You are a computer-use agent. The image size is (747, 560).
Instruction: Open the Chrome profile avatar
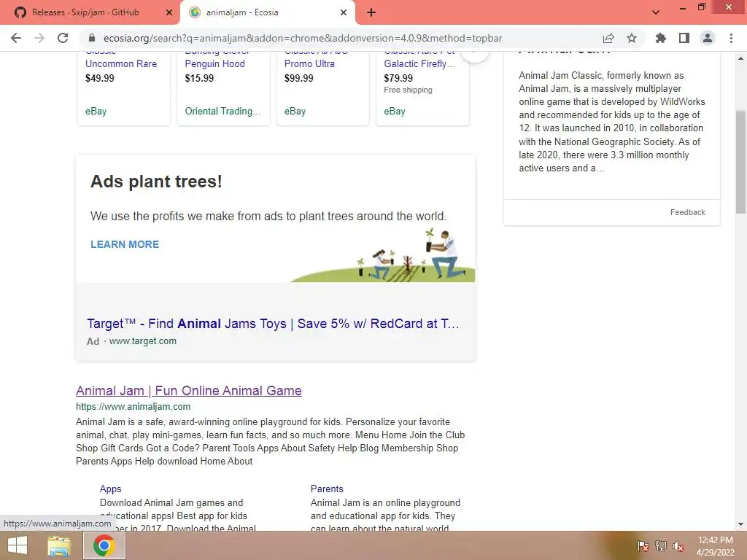pos(708,38)
